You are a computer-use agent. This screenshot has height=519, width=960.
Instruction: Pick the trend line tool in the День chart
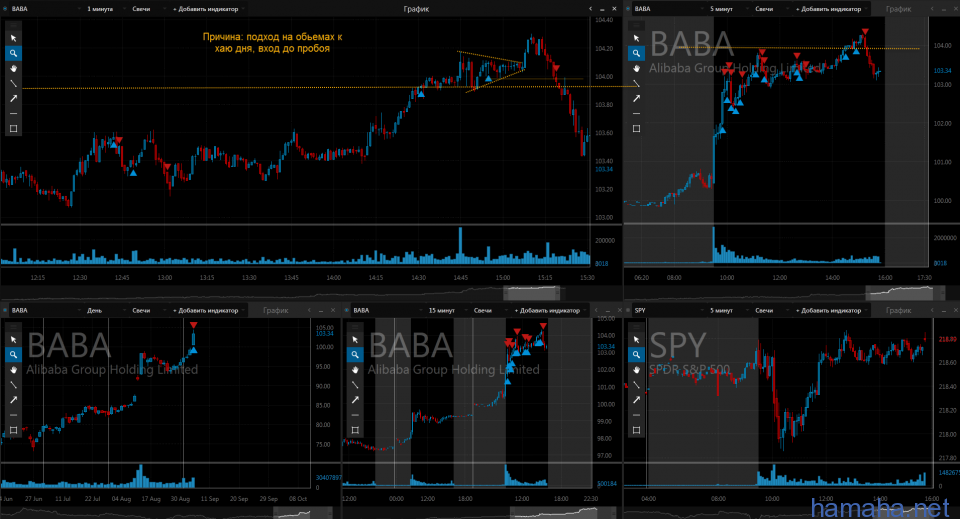[x=13, y=385]
